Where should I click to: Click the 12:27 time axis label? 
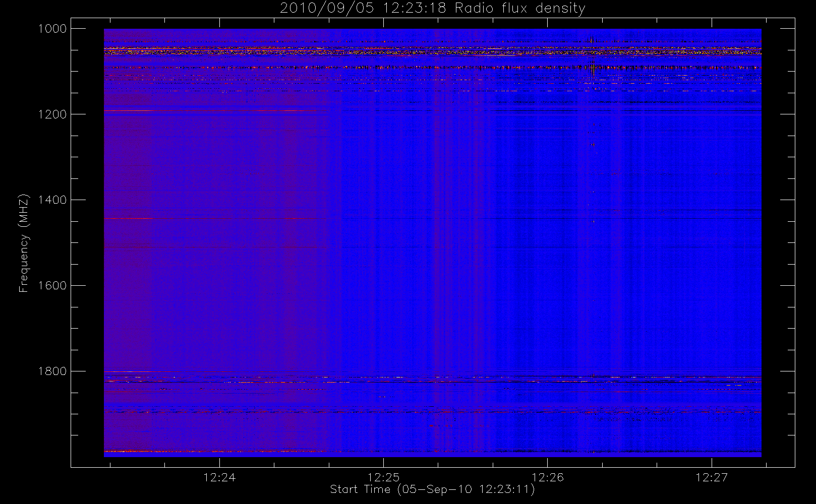tap(712, 477)
